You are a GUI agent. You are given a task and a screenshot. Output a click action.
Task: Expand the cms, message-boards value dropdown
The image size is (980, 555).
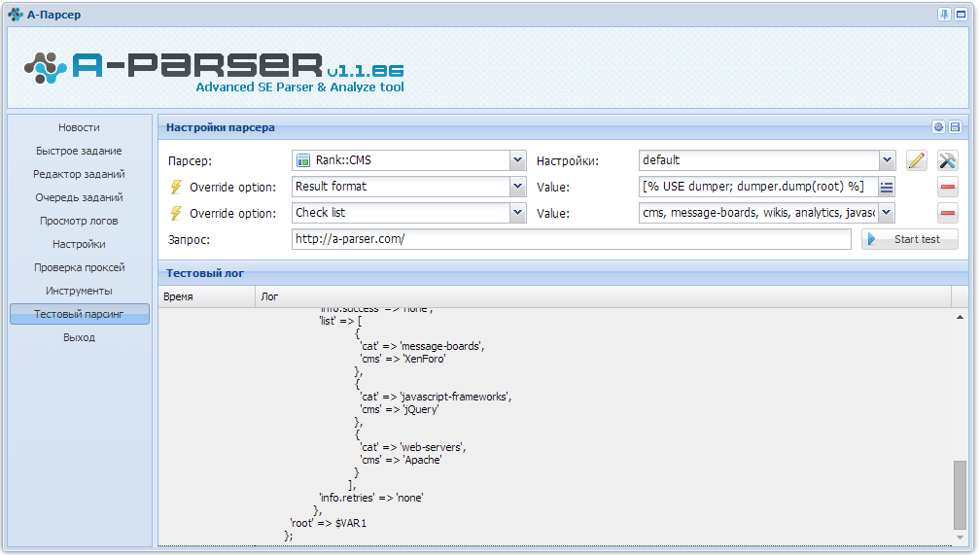tap(887, 213)
